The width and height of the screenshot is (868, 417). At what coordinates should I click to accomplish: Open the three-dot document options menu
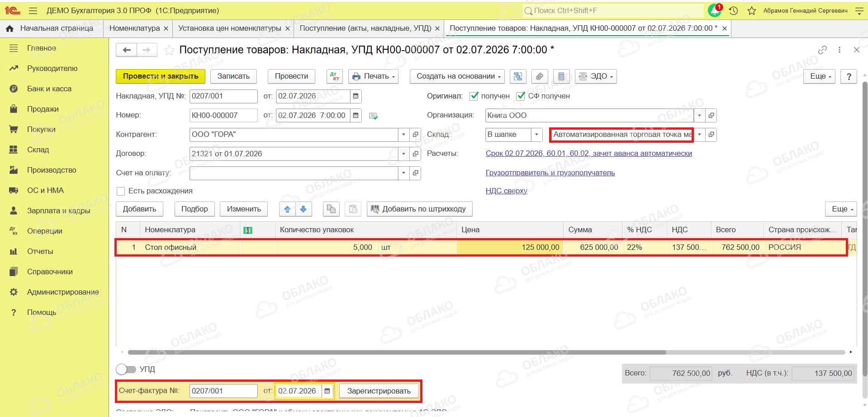point(840,50)
